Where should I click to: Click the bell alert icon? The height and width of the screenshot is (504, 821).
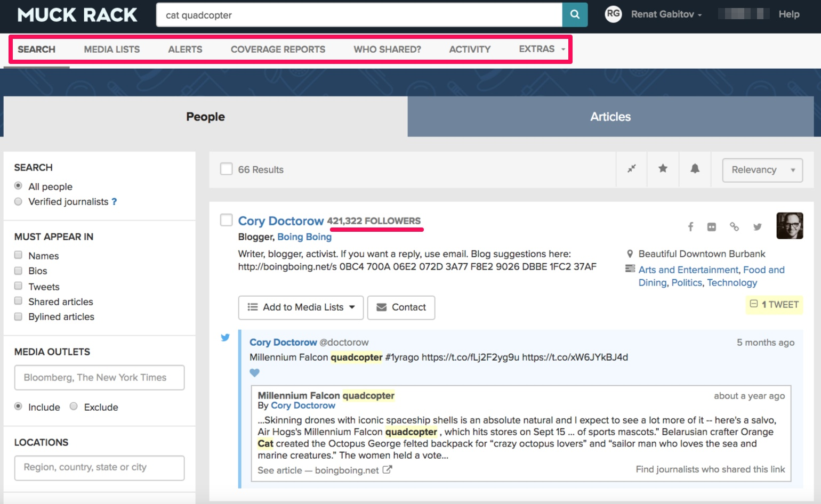click(x=695, y=169)
